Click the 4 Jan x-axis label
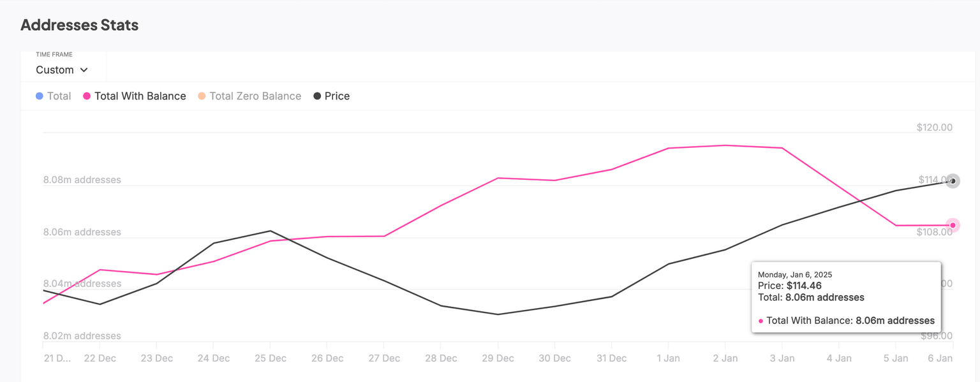Image resolution: width=980 pixels, height=382 pixels. pyautogui.click(x=839, y=358)
